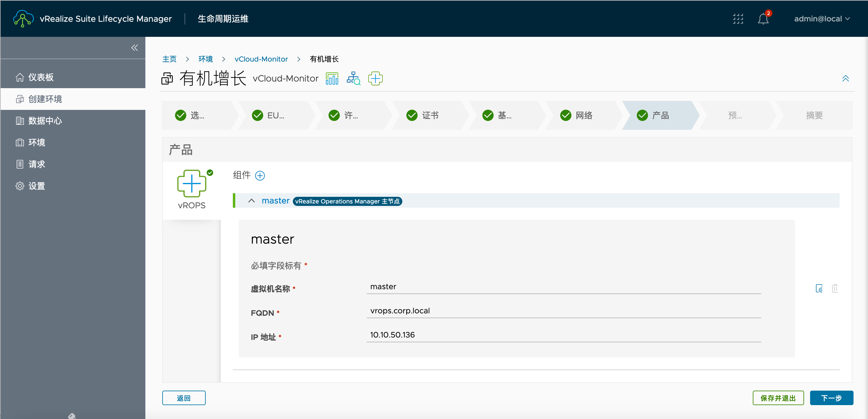Screen dimensions: 868x419
Task: Open advanced settings icon for master
Action: tap(819, 289)
